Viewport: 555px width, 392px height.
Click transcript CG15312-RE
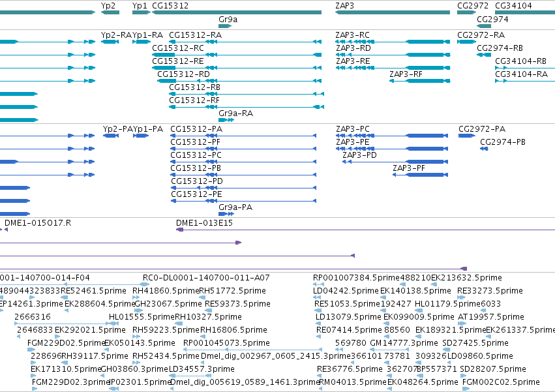[178, 61]
